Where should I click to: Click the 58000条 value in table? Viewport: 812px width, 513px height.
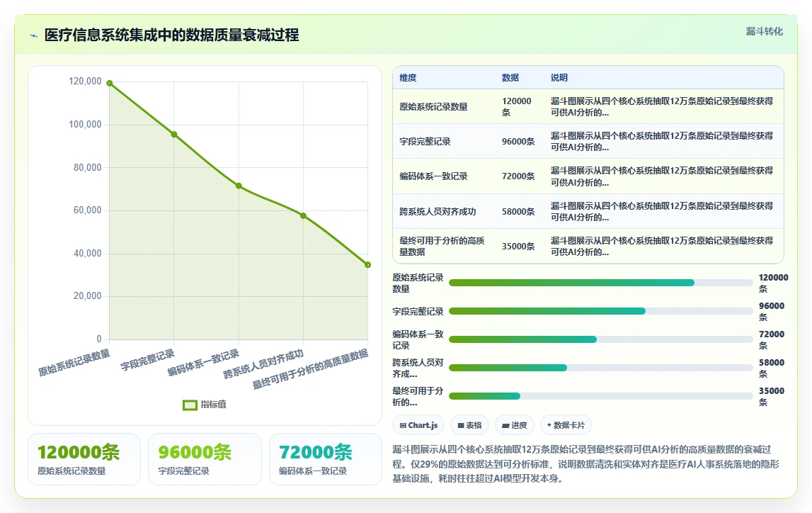518,211
